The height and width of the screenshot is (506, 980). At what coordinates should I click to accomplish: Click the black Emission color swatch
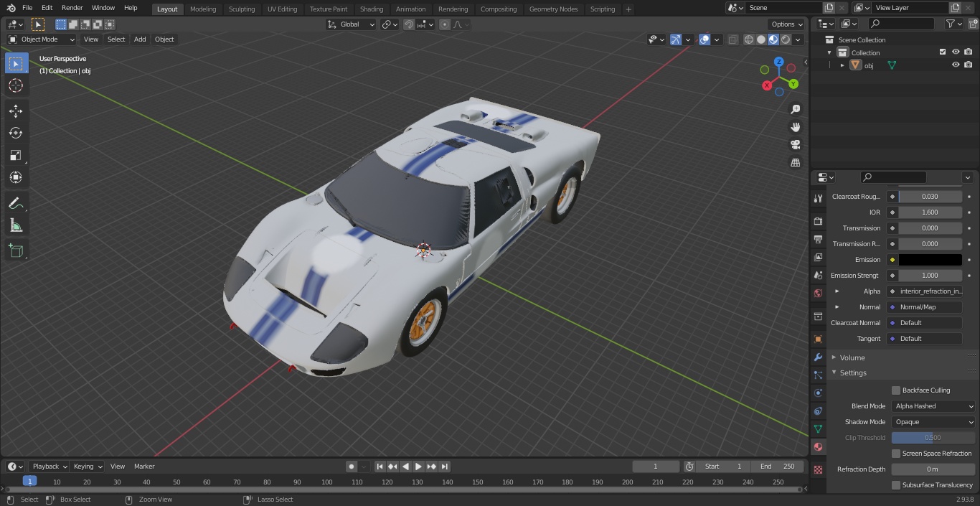click(930, 260)
